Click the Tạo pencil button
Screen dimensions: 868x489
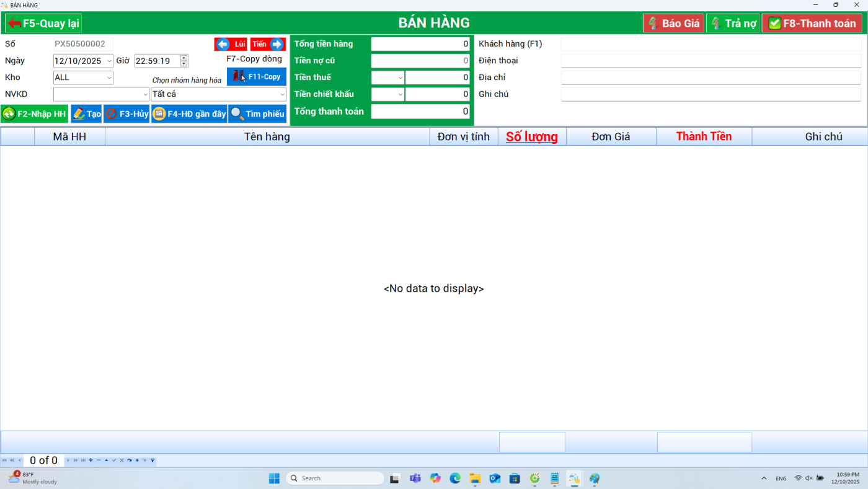click(x=86, y=114)
